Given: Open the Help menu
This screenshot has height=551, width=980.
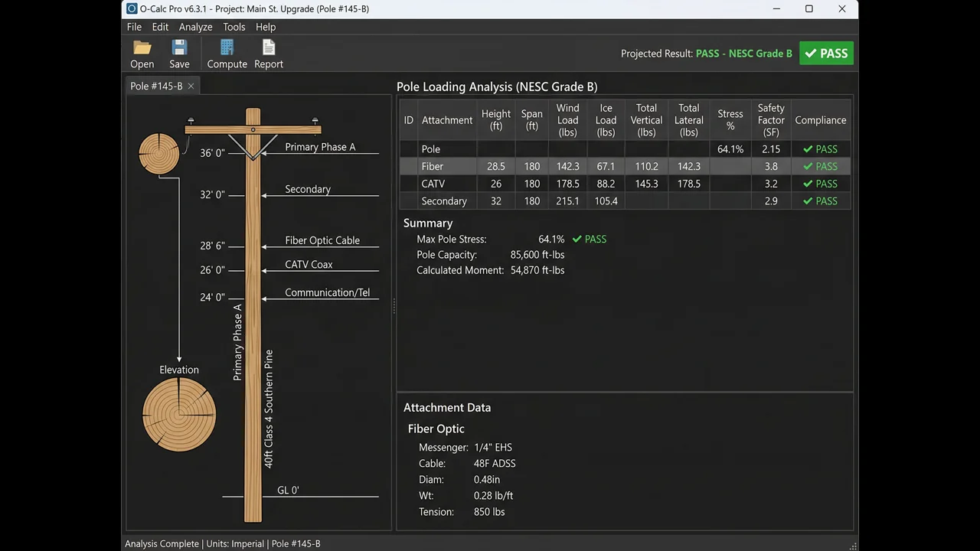Looking at the screenshot, I should [x=265, y=27].
